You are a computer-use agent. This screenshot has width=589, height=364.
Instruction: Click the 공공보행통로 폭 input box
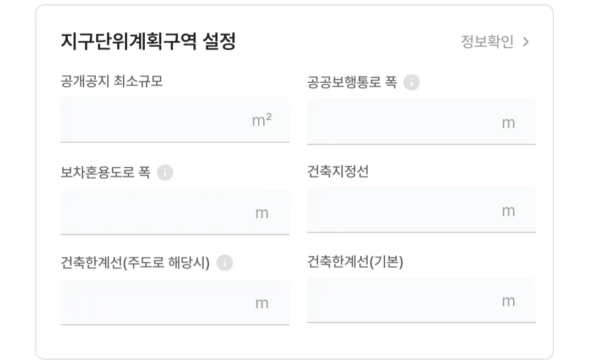point(422,122)
